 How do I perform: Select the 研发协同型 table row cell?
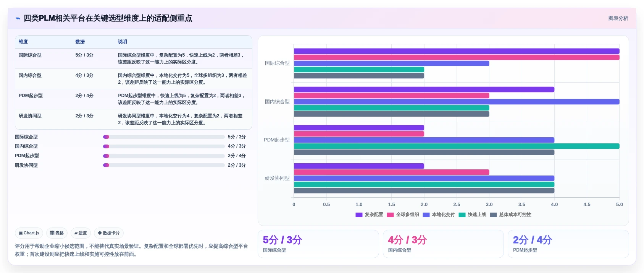(30, 116)
